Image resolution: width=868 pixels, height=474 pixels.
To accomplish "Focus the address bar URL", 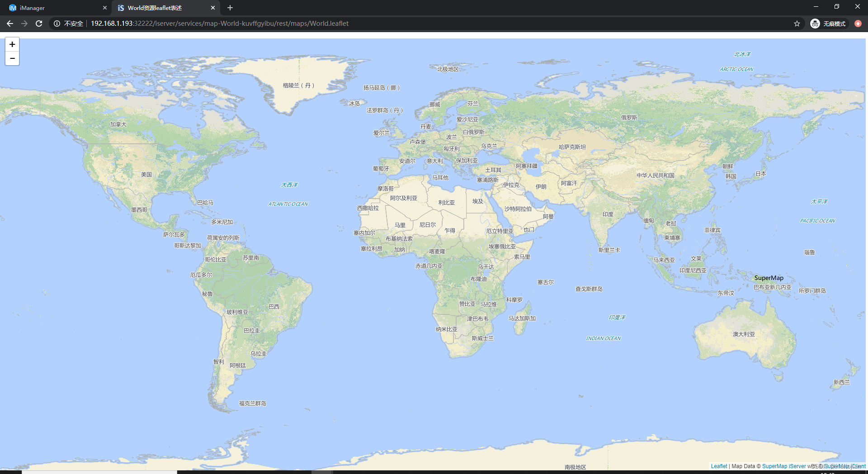I will click(x=220, y=24).
